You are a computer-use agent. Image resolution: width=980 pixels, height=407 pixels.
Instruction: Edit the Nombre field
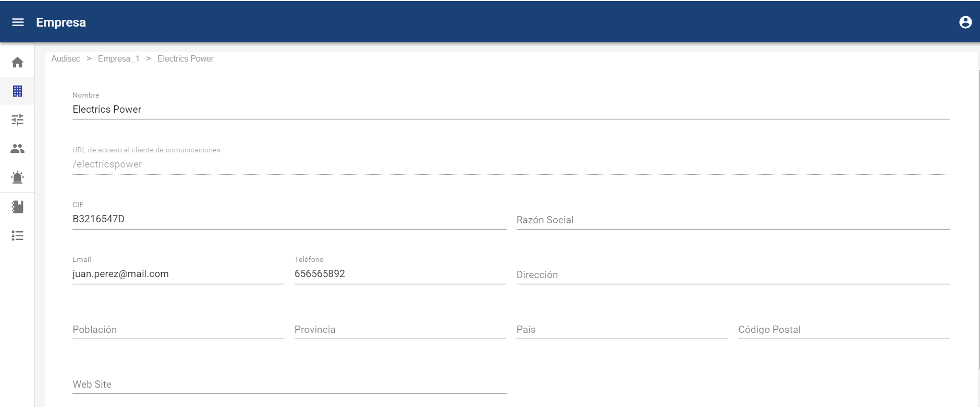[x=511, y=110]
